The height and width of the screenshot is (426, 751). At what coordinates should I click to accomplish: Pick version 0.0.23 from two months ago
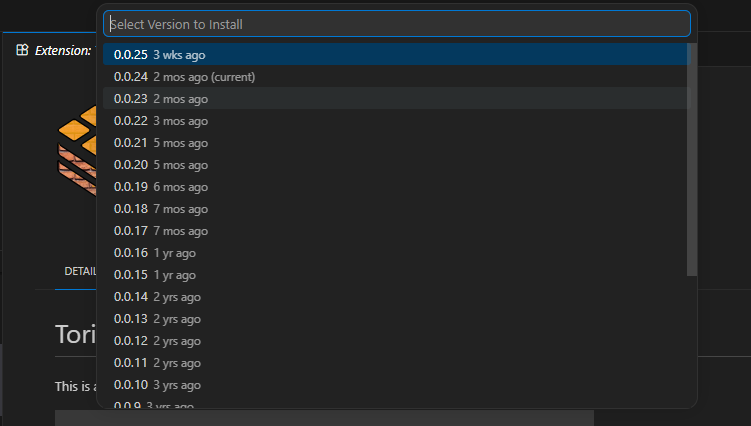(x=160, y=99)
